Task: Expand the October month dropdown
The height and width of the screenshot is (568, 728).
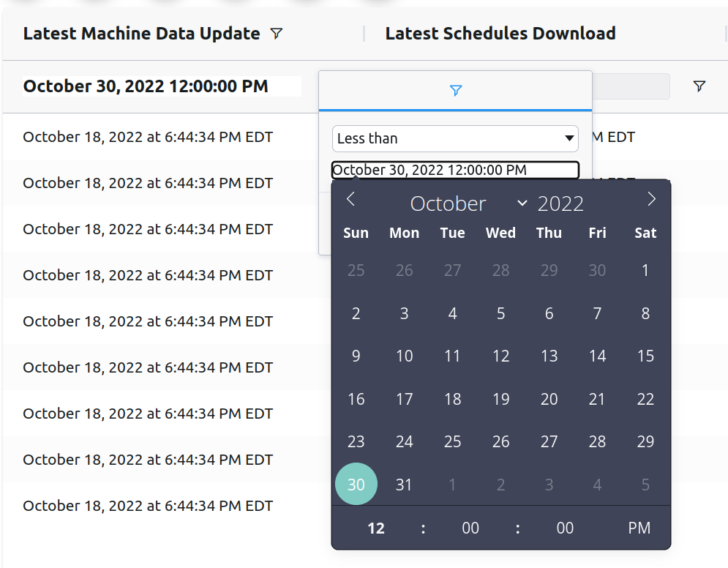Action: coord(468,203)
